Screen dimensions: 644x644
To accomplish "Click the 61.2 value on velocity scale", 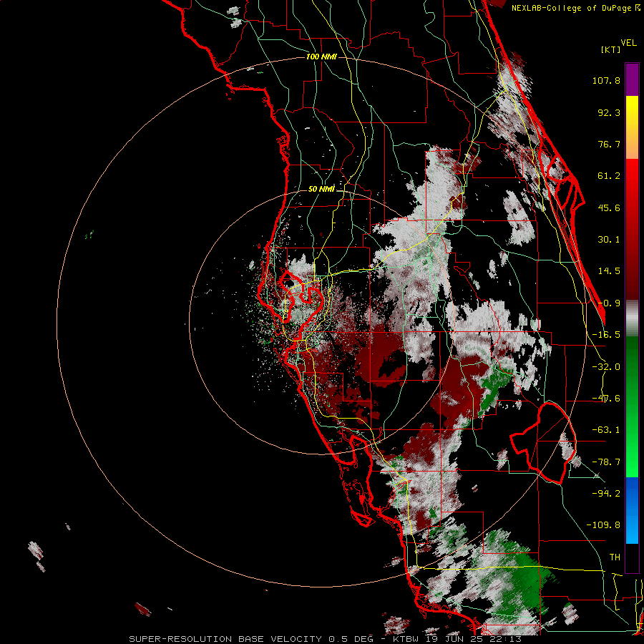I will [x=609, y=176].
